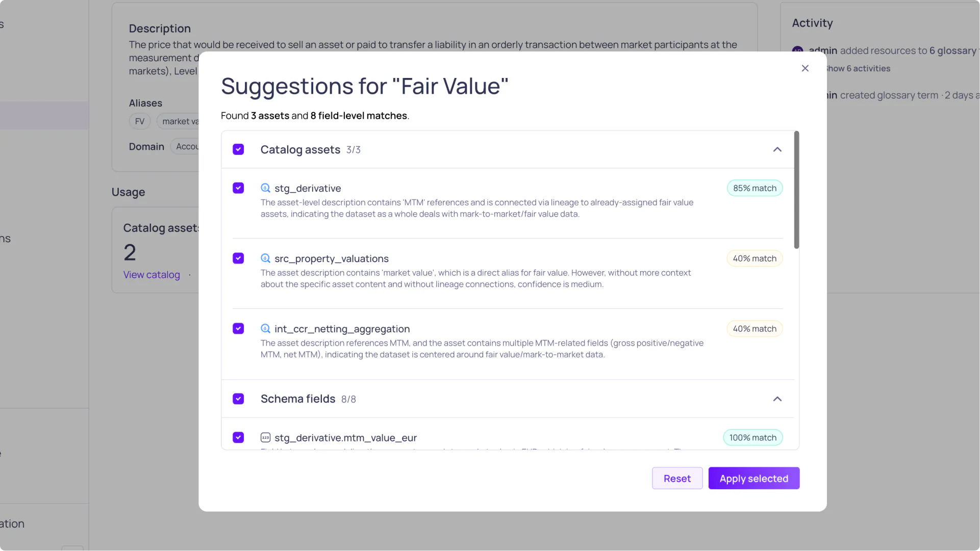Viewport: 980px width, 551px height.
Task: Open the View catalog link
Action: pyautogui.click(x=152, y=275)
